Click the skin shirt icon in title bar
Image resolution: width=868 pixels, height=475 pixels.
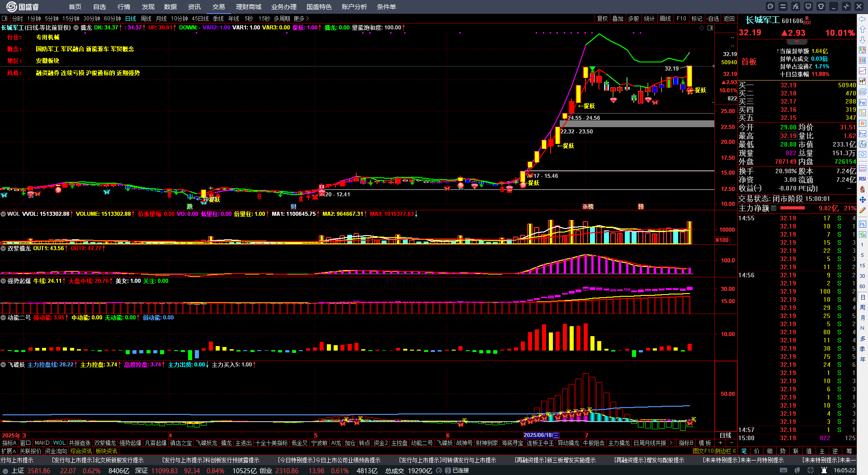click(x=821, y=6)
